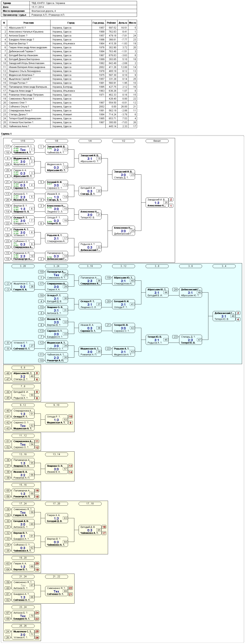Click the 'Участник' column header

point(29,23)
